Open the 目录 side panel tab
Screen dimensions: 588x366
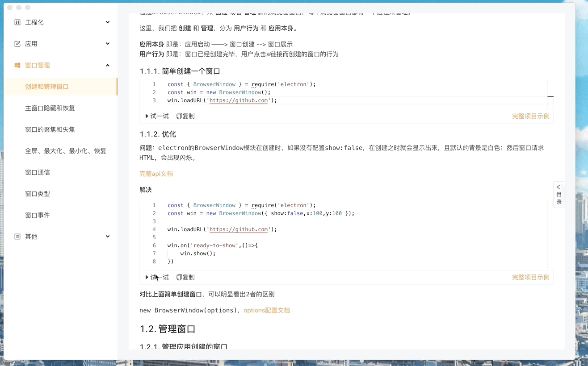click(x=559, y=195)
